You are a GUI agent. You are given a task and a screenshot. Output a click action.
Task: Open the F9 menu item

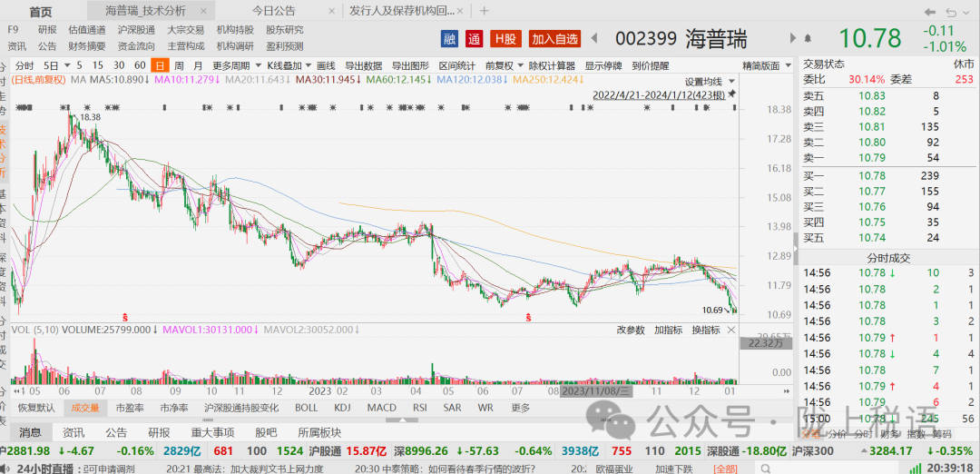coord(13,29)
